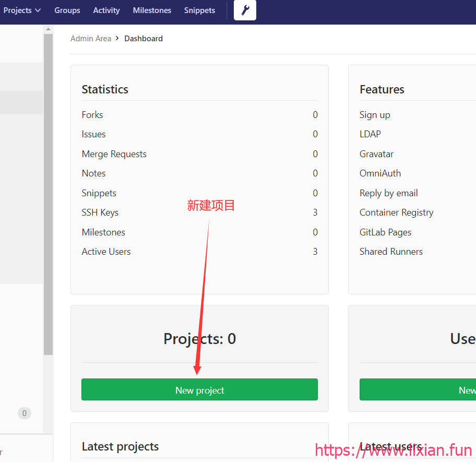Click the Projects: 0 heading
This screenshot has height=462, width=476.
[199, 339]
